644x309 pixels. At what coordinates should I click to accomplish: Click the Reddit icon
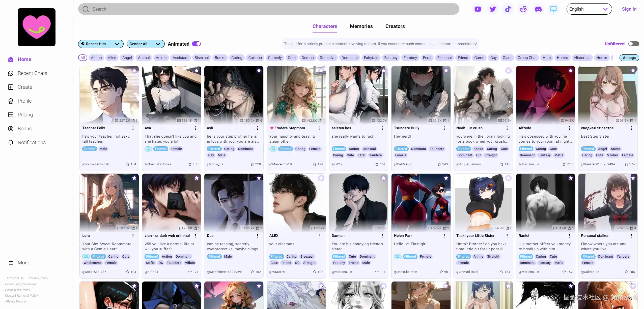[x=523, y=9]
